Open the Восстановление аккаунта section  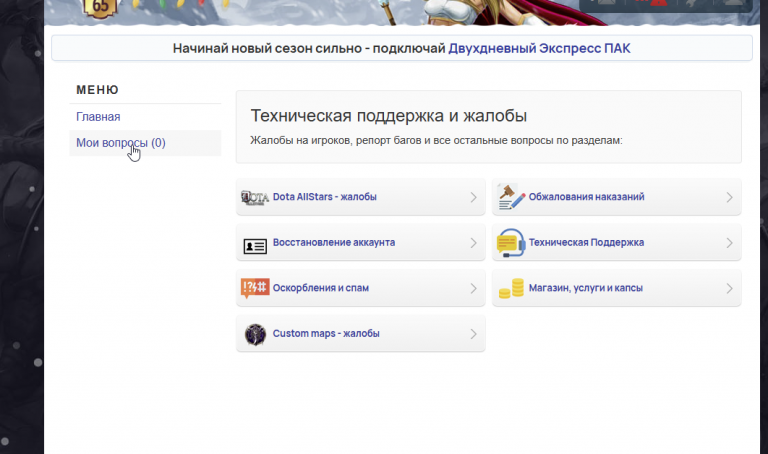coord(360,242)
